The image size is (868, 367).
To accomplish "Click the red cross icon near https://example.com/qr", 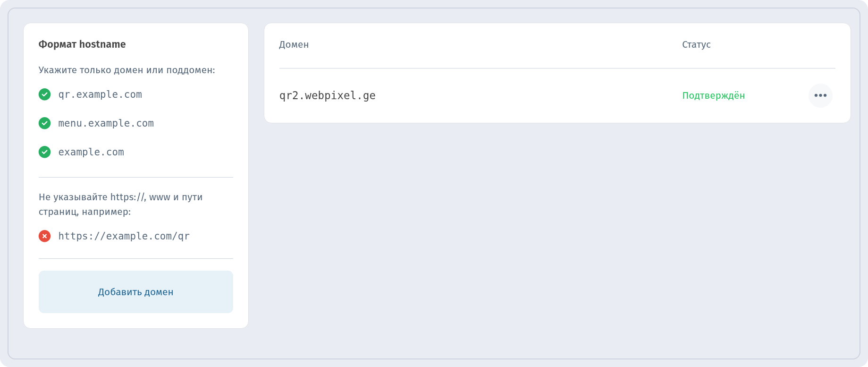I will [x=44, y=236].
